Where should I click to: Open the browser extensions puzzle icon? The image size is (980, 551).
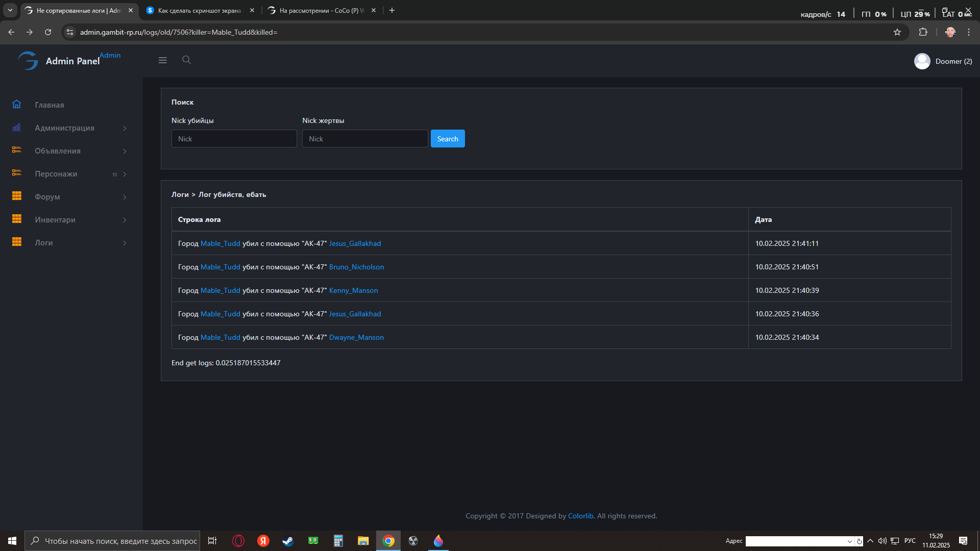(923, 32)
